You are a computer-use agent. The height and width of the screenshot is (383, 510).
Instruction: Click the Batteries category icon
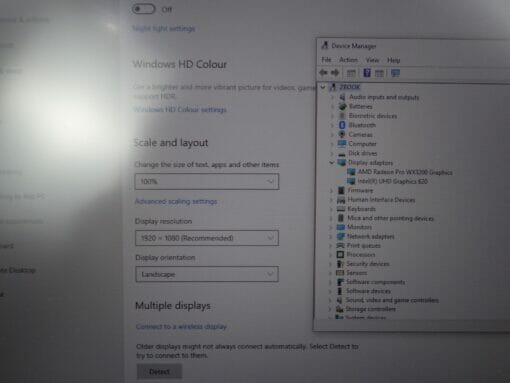(x=342, y=106)
